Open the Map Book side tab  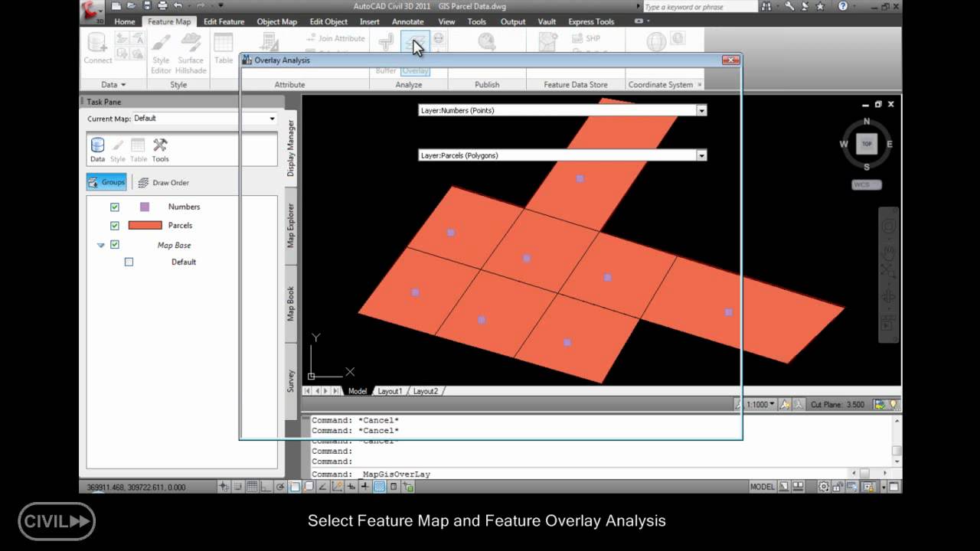[291, 304]
